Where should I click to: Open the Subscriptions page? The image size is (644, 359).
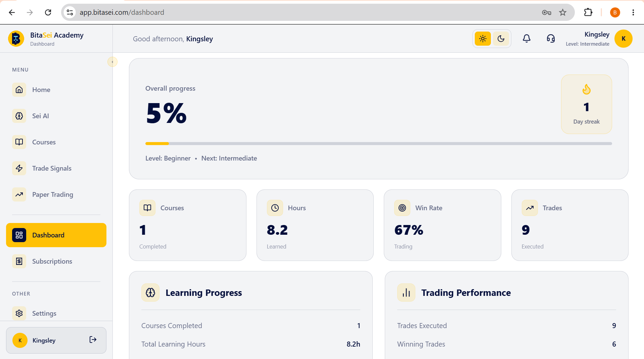[56, 261]
